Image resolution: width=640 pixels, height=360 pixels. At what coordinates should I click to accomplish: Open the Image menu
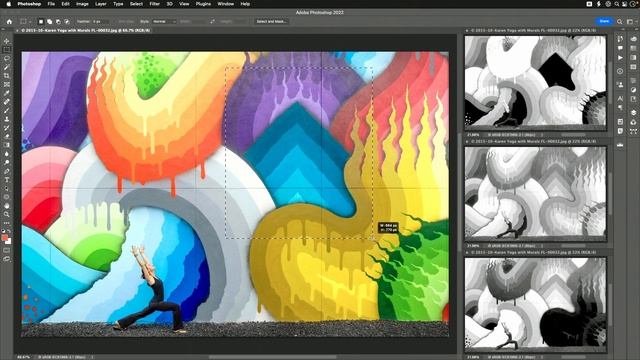[x=82, y=4]
